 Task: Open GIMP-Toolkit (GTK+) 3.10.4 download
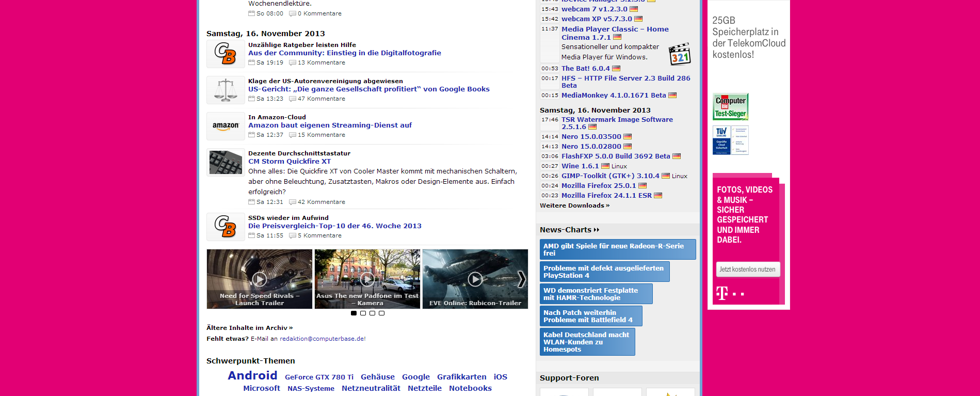pyautogui.click(x=611, y=176)
